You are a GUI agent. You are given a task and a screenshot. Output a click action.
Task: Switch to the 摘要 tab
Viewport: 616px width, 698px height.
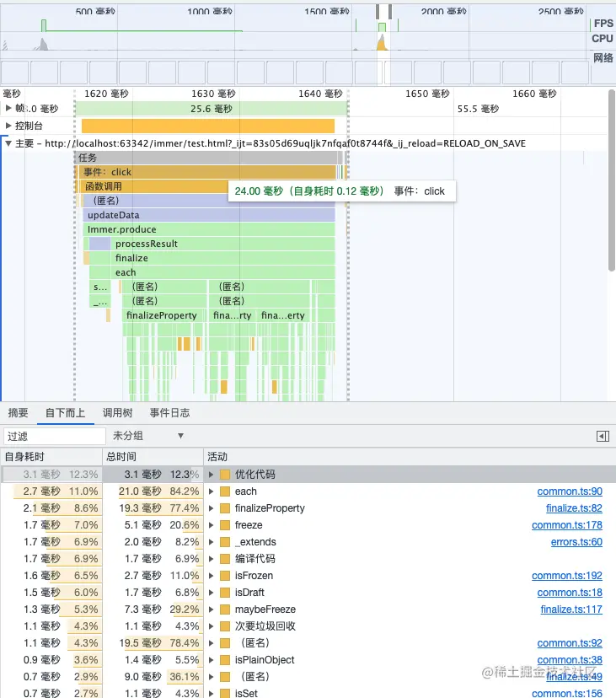coord(19,413)
